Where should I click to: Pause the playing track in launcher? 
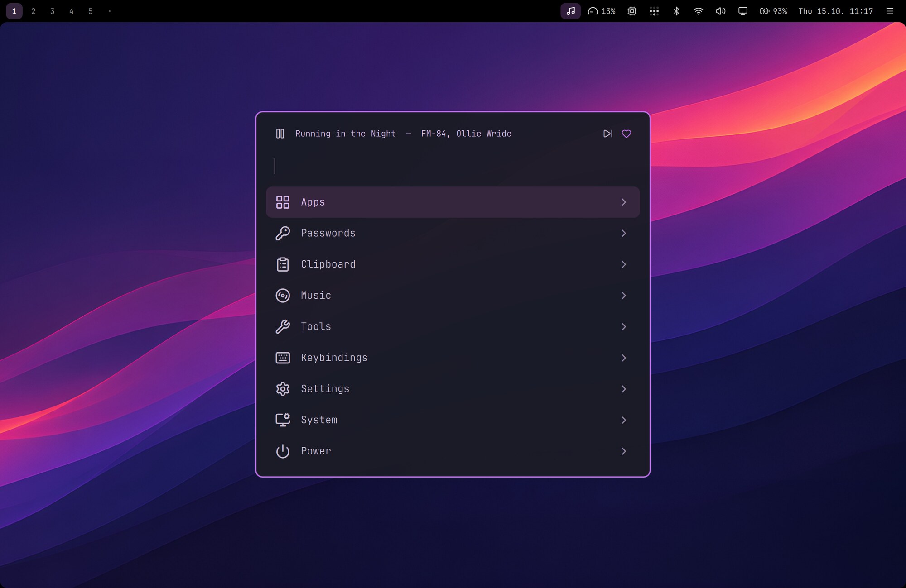coord(280,134)
